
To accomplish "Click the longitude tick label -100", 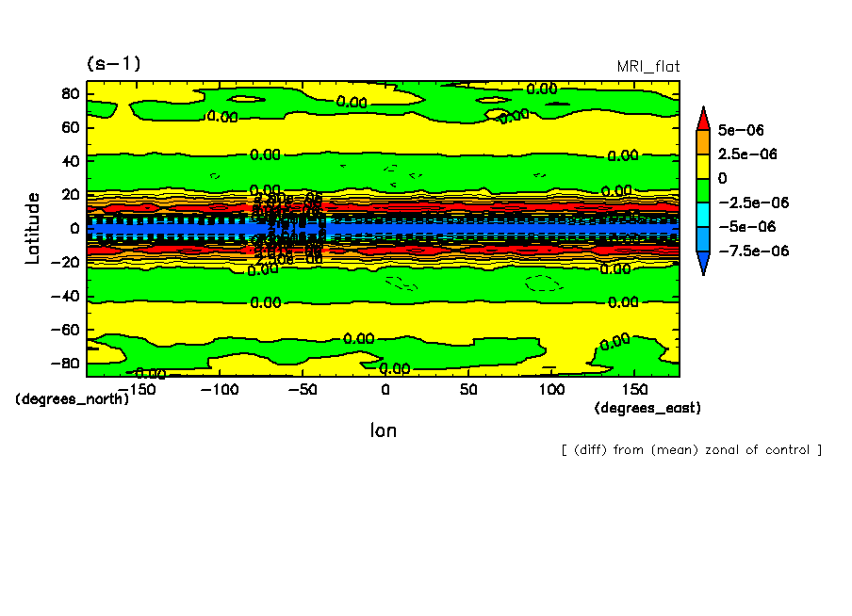I will click(x=220, y=390).
